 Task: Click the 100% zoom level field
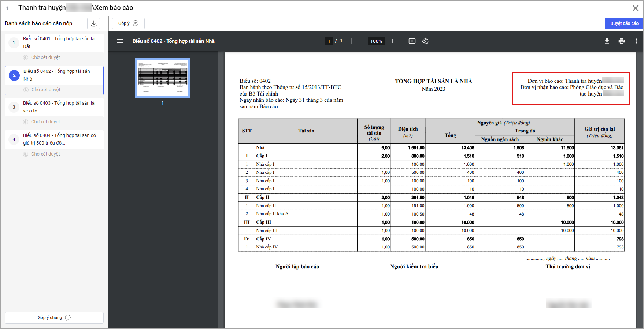click(376, 41)
